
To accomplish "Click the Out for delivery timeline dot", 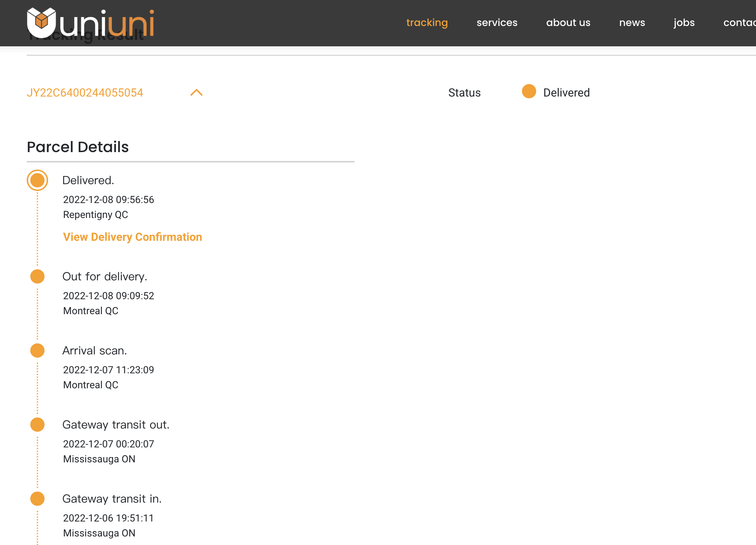I will click(37, 276).
